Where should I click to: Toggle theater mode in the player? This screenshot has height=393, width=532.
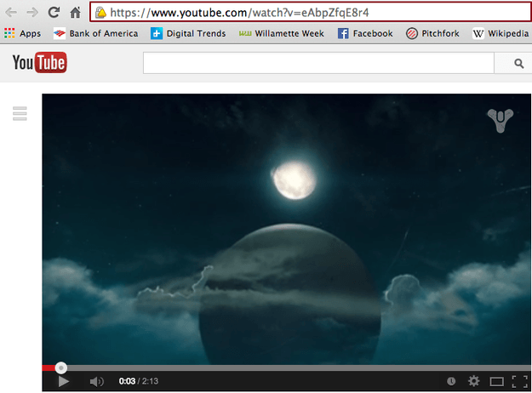(x=496, y=382)
